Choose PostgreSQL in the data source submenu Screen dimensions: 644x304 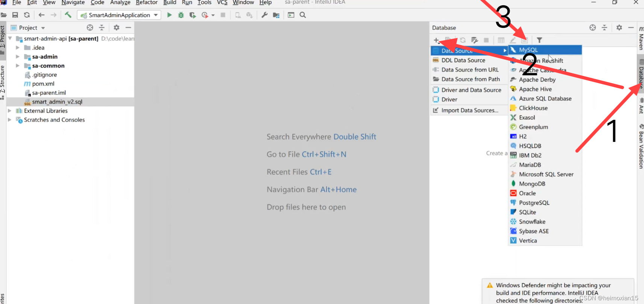tap(534, 203)
